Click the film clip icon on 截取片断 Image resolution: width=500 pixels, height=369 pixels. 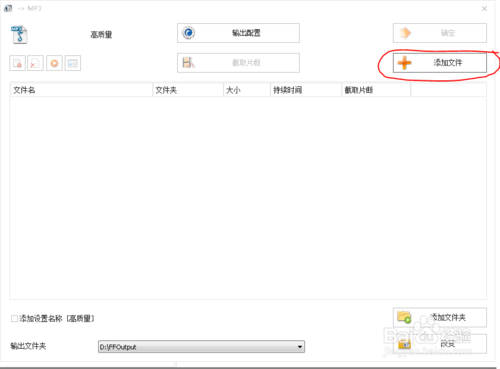(x=188, y=63)
